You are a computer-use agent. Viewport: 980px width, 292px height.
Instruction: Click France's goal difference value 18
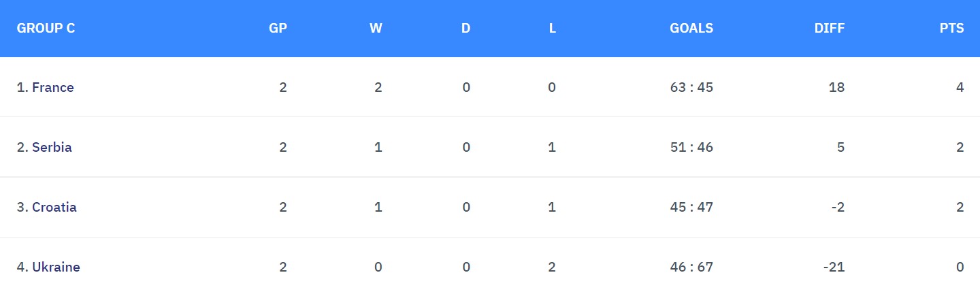tap(836, 87)
